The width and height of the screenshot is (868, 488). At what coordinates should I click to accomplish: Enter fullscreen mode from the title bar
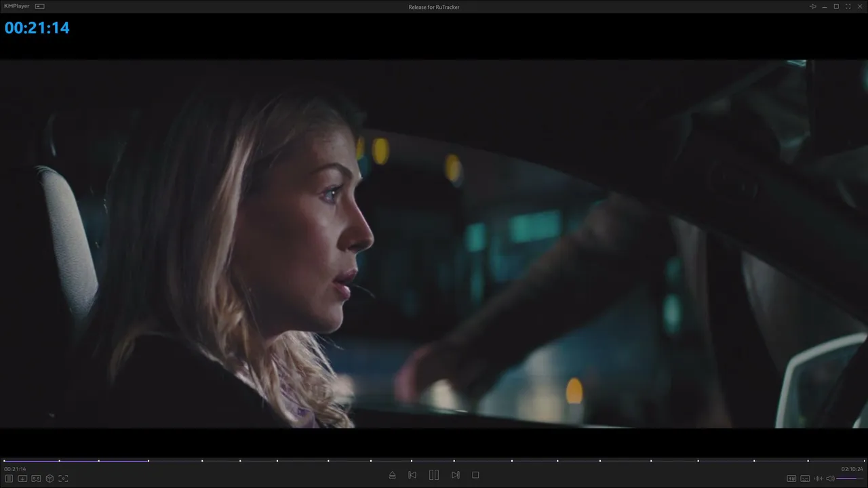click(x=848, y=6)
